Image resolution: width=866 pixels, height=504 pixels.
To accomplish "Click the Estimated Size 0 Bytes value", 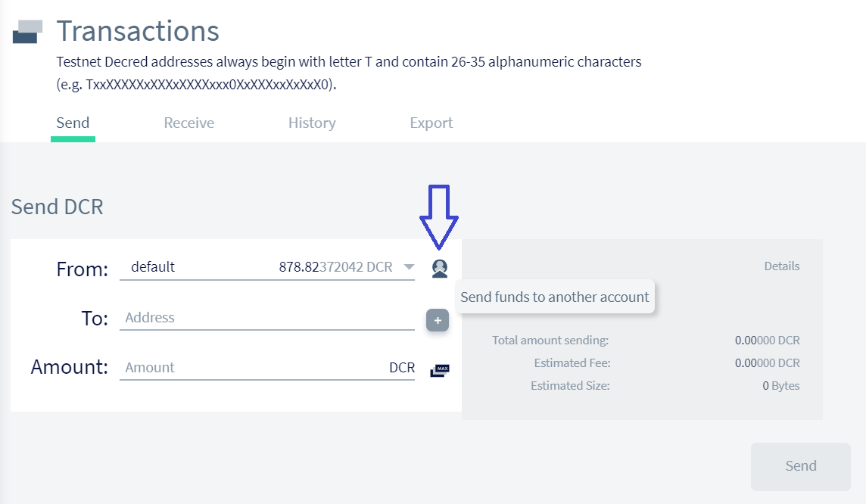I will pyautogui.click(x=780, y=386).
